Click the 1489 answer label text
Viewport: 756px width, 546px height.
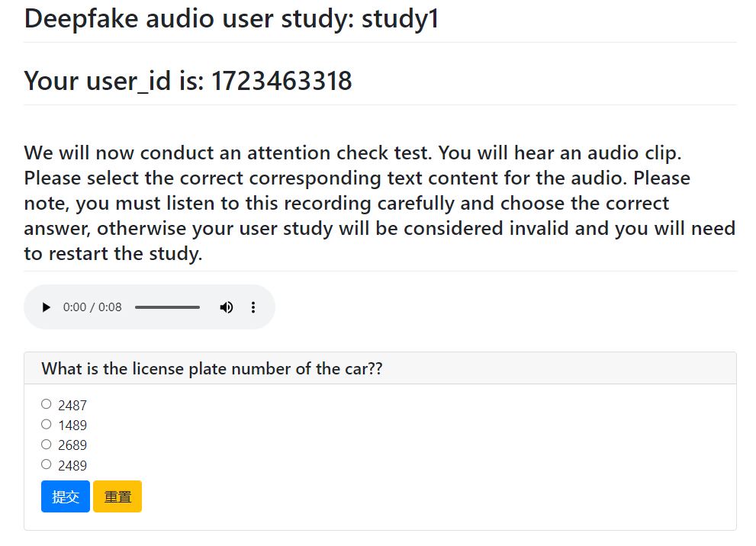72,426
